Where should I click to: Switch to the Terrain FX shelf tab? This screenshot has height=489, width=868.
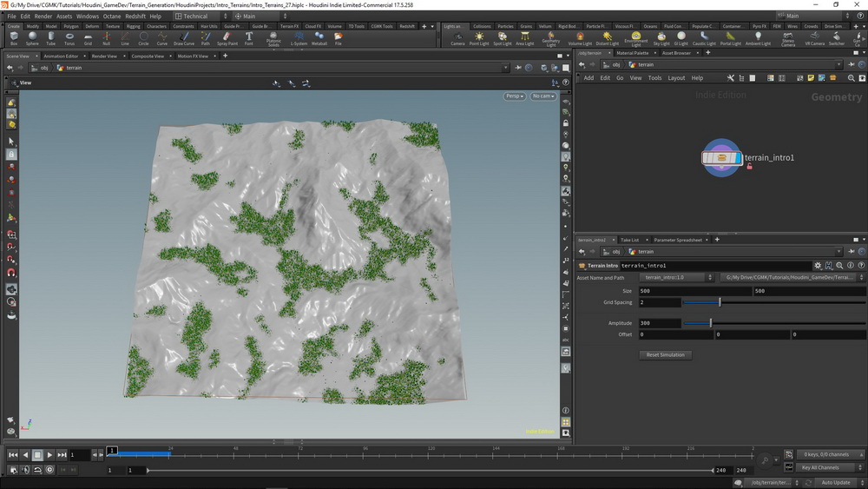289,26
